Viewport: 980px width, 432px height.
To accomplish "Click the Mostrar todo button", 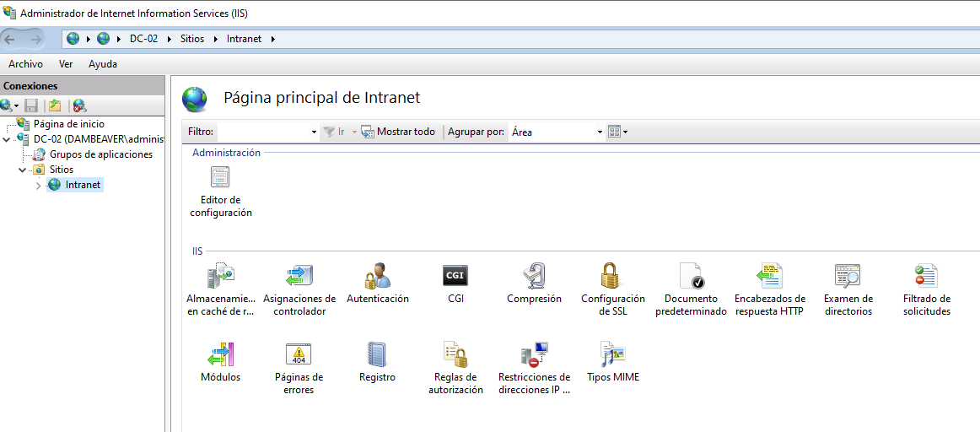I will coord(398,132).
